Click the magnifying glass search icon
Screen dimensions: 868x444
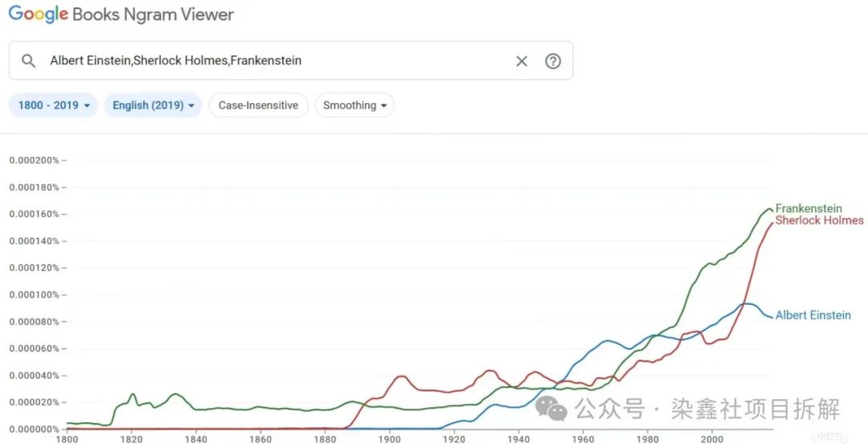coord(29,61)
